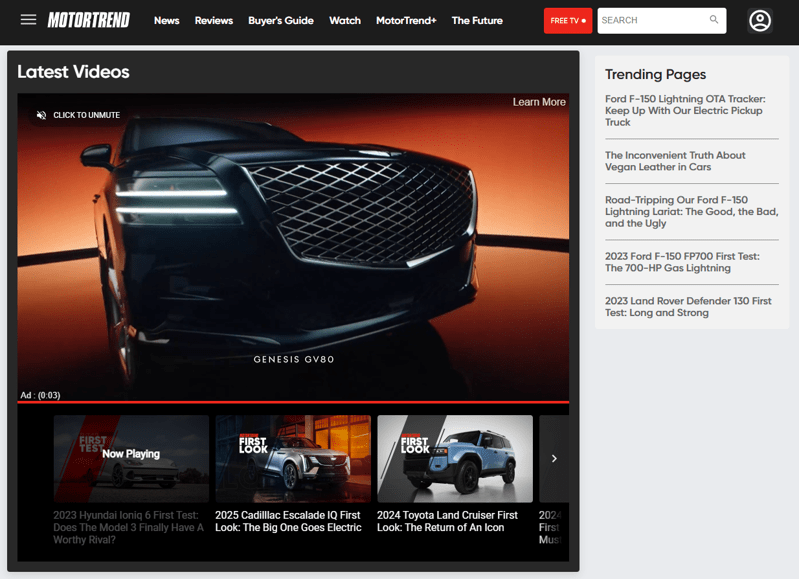Image resolution: width=799 pixels, height=579 pixels.
Task: Unmute the video with the speaker icon
Action: 41,115
